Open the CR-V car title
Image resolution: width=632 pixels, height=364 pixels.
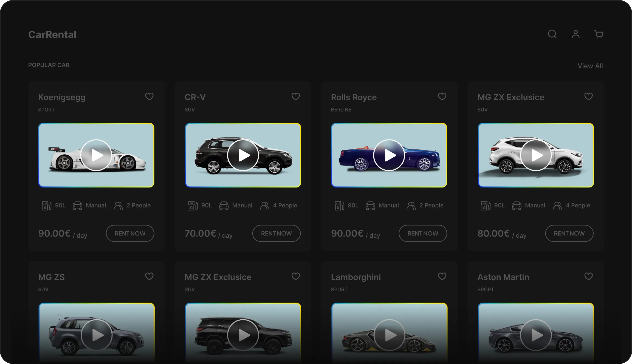[x=195, y=97]
